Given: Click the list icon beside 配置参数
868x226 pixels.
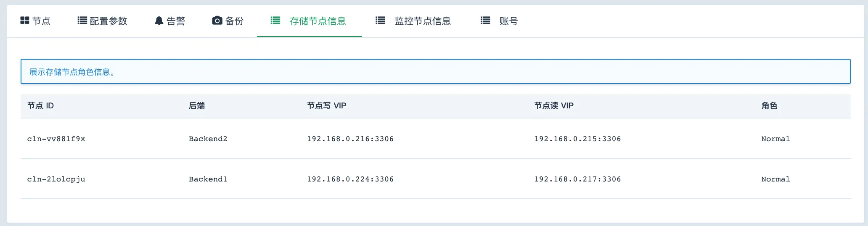Looking at the screenshot, I should (x=82, y=21).
